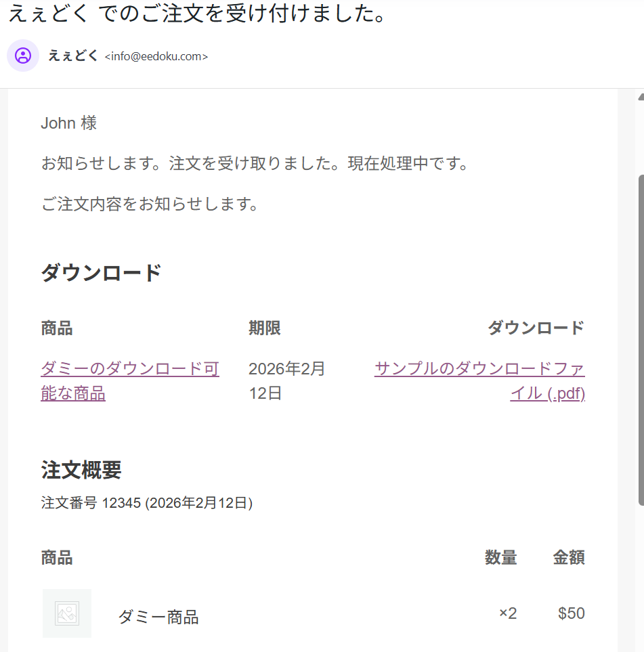Click the vertical scrollbar thumb

(641, 339)
